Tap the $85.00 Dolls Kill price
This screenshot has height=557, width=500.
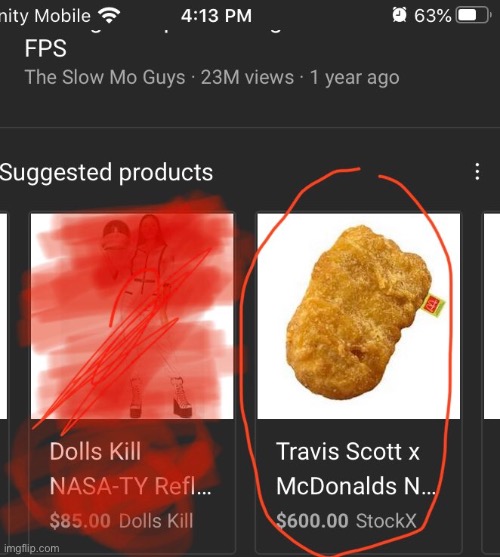(121, 521)
